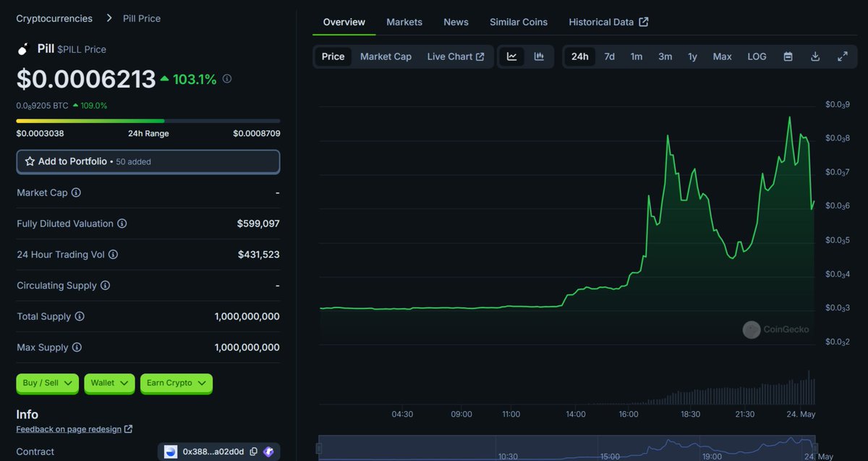Open the Buy / Sell dropdown
The width and height of the screenshot is (868, 461).
[47, 383]
